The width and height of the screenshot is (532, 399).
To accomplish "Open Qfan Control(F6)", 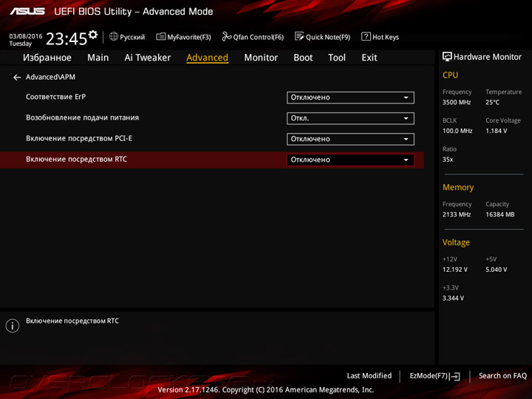I will coord(253,37).
